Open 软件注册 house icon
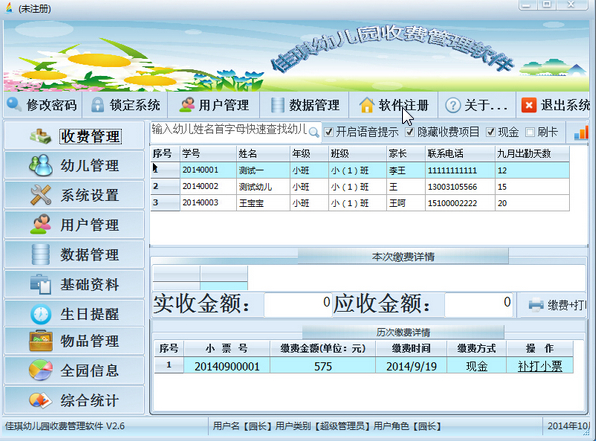Image resolution: width=596 pixels, height=441 pixels. tap(367, 105)
